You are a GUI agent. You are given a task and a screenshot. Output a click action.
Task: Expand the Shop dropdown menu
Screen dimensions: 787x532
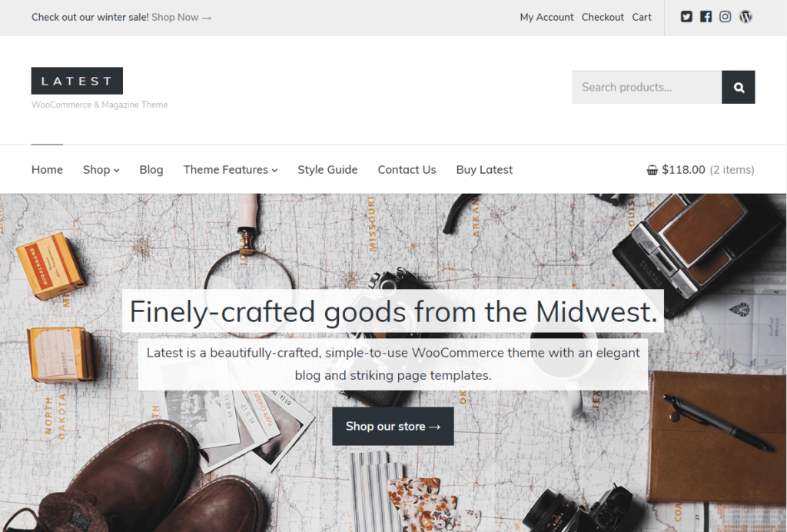(101, 170)
